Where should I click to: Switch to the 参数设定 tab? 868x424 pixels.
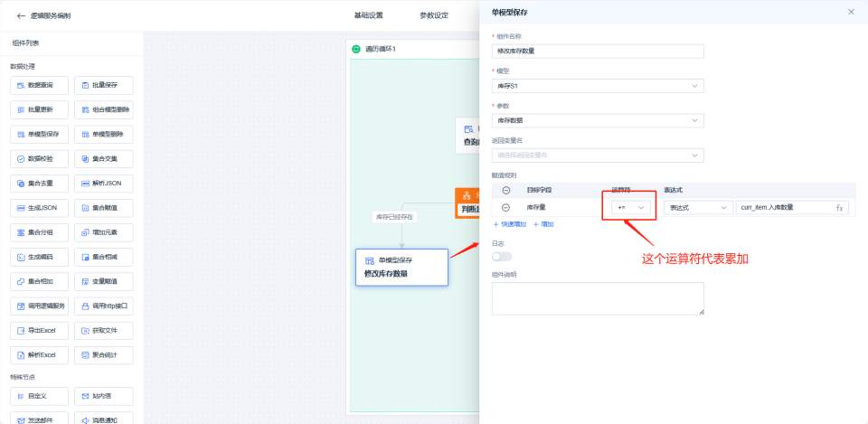[x=434, y=15]
